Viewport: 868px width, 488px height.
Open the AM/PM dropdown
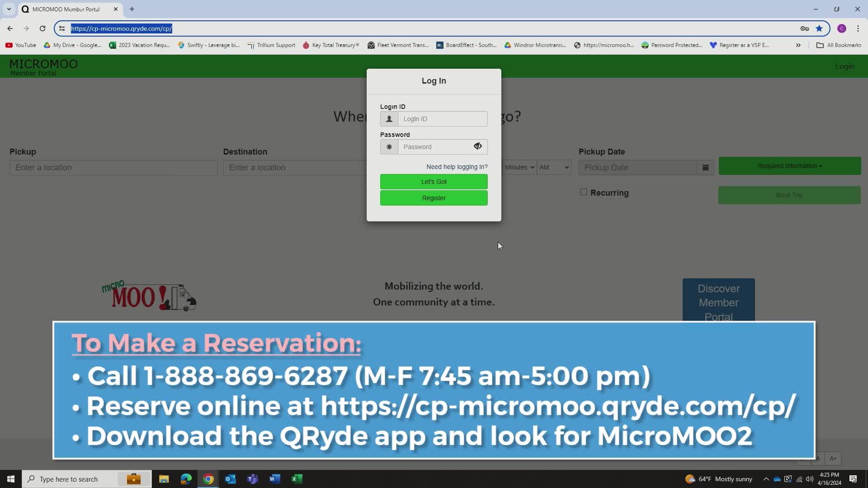click(554, 167)
